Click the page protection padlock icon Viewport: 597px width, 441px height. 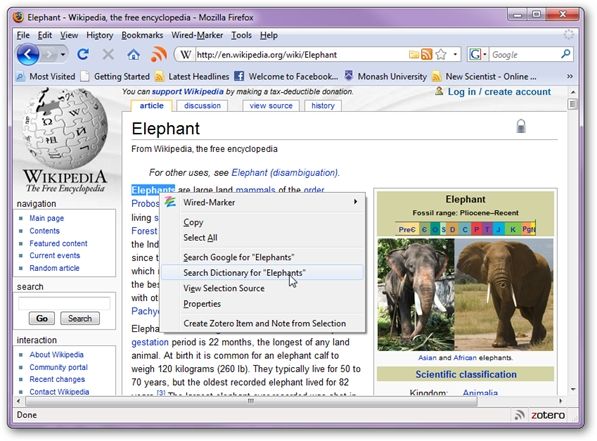(520, 126)
